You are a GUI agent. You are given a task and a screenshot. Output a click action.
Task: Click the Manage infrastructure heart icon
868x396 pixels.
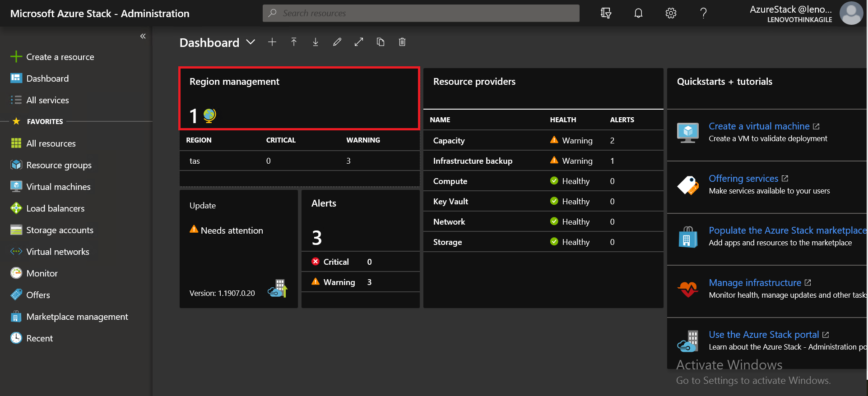click(x=688, y=289)
